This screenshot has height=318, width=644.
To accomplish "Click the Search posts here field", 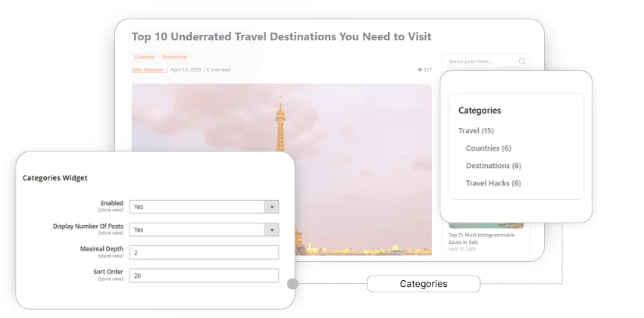I will point(480,61).
